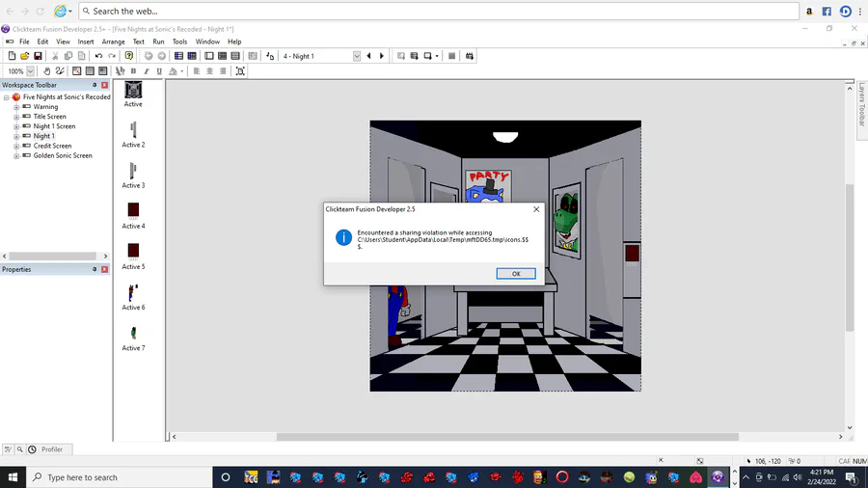Click the Profiler clock icon
Image resolution: width=868 pixels, height=488 pixels.
click(32, 449)
